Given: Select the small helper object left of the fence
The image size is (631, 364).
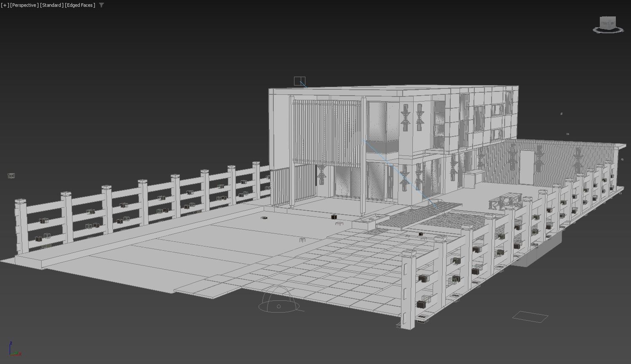Looking at the screenshot, I should (x=11, y=176).
